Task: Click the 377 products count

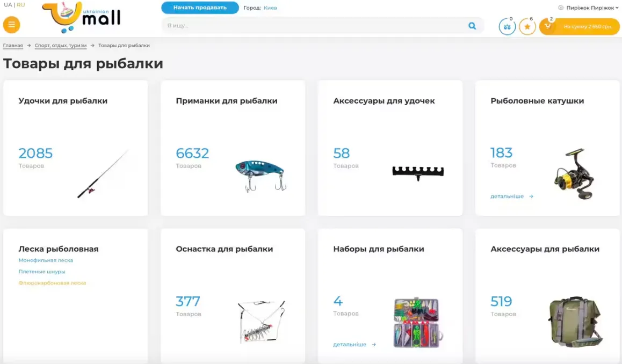Action: [x=188, y=301]
